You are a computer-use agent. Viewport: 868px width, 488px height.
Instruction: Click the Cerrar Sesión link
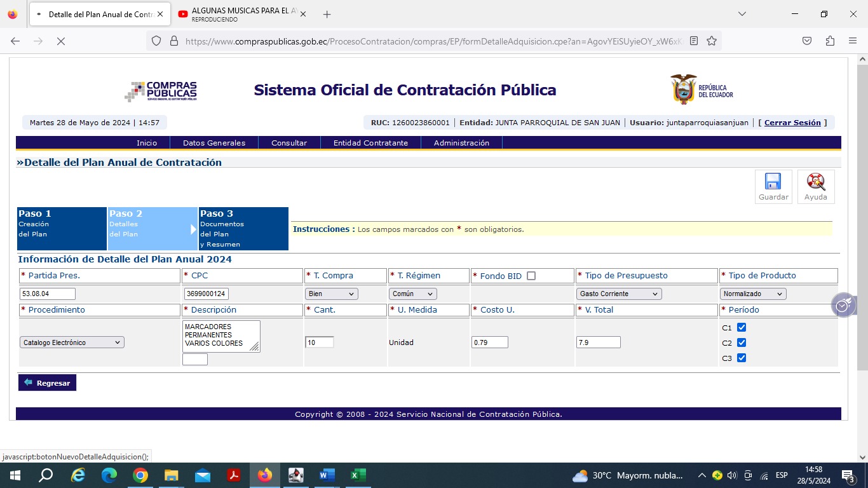(x=792, y=123)
